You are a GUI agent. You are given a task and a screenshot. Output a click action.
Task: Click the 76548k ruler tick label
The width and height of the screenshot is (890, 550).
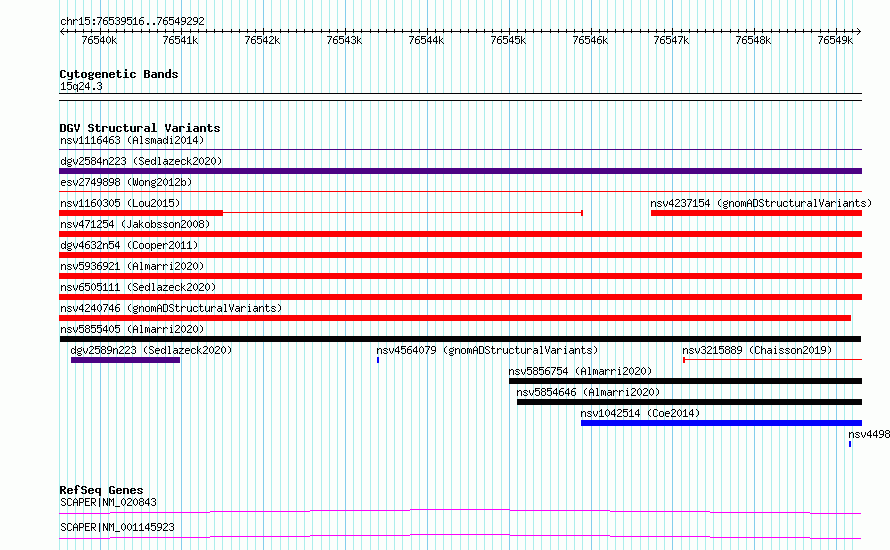point(753,40)
